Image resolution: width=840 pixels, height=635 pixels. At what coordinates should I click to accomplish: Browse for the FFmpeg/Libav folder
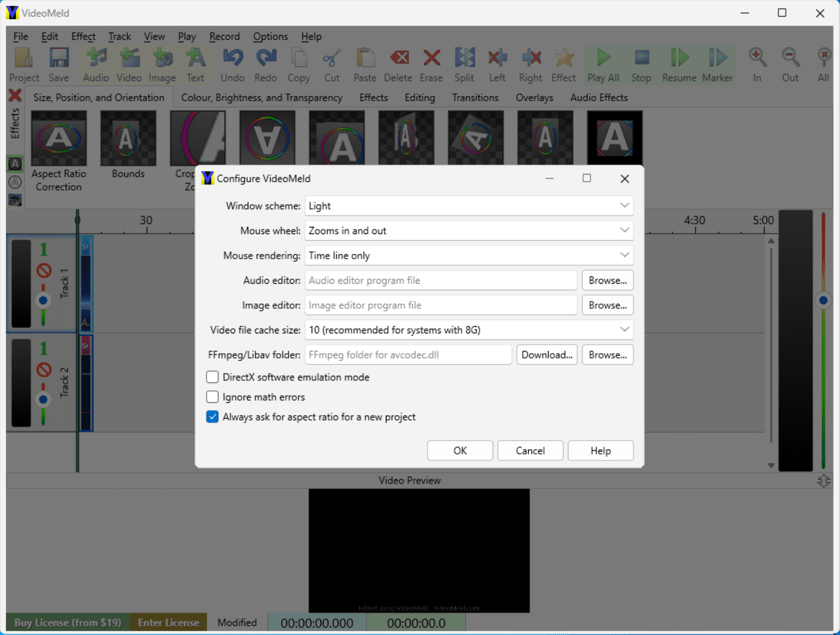tap(608, 355)
